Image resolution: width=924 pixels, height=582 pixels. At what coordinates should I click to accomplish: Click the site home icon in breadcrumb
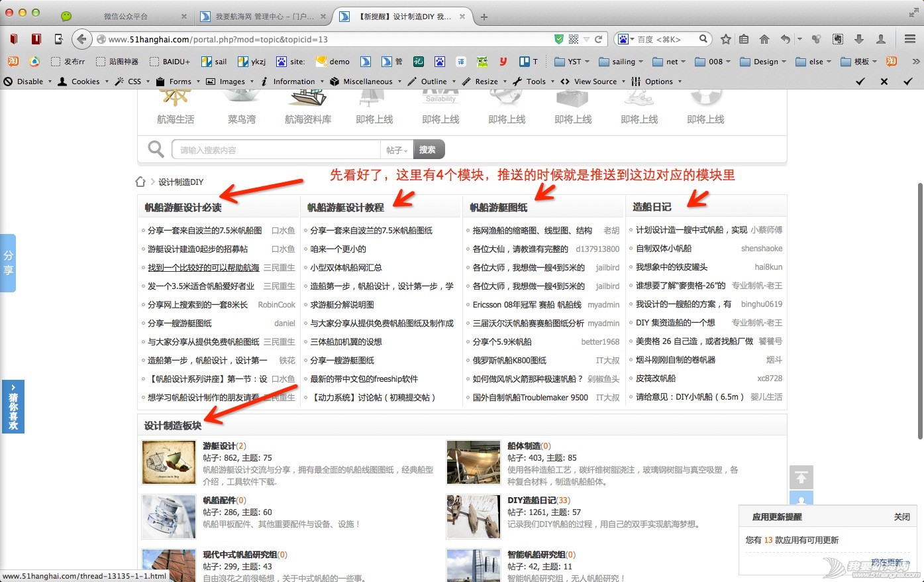tap(140, 182)
